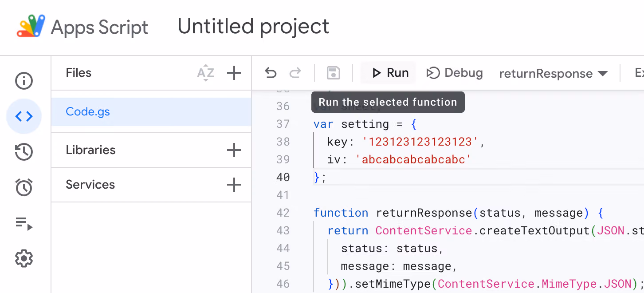Open Executions list icon in sidebar

pyautogui.click(x=24, y=223)
